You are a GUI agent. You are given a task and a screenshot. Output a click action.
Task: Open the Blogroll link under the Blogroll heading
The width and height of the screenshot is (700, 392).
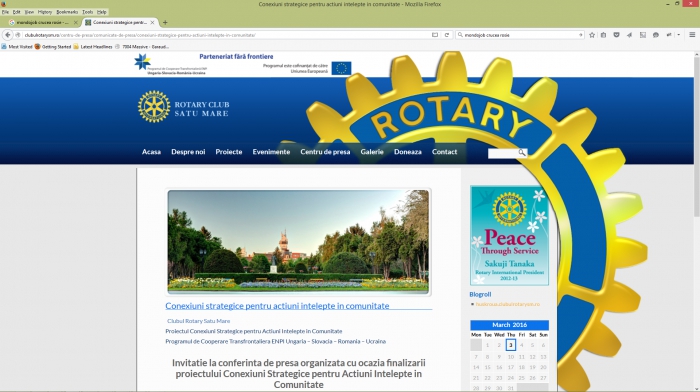pyautogui.click(x=508, y=304)
